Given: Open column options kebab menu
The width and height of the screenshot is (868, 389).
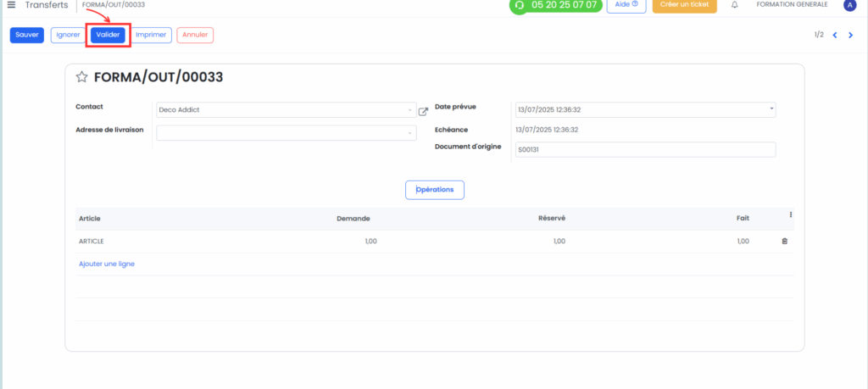Looking at the screenshot, I should point(791,215).
